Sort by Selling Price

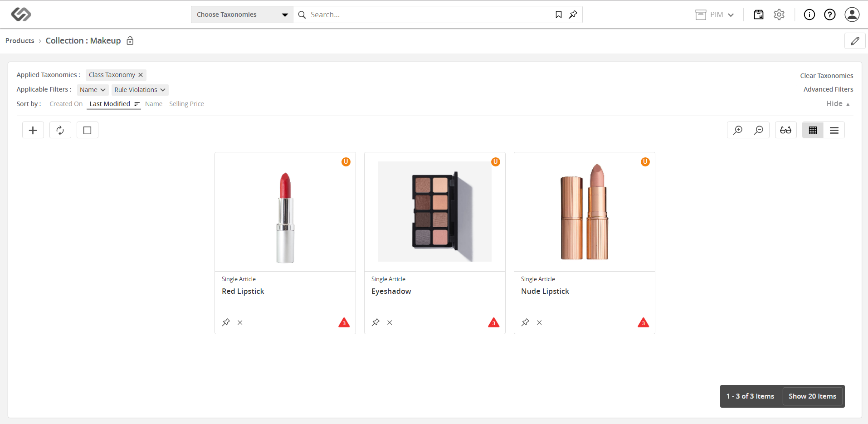[x=186, y=104]
